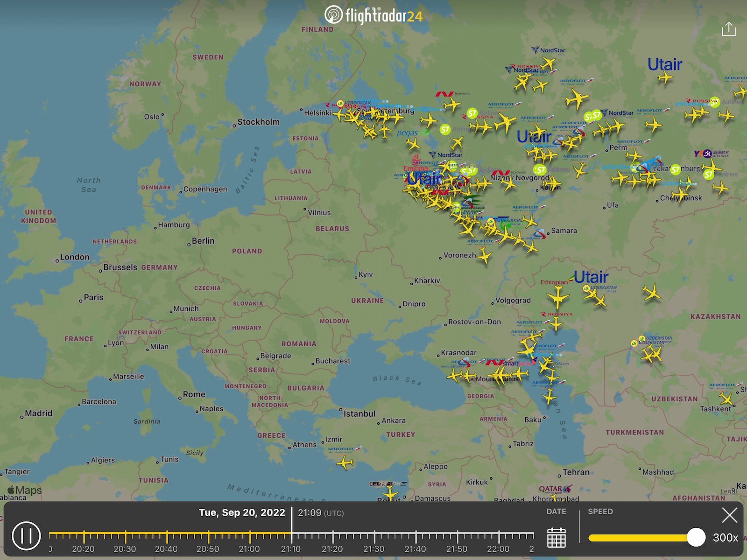Click the Paris city label
This screenshot has height=560, width=747.
pyautogui.click(x=93, y=297)
